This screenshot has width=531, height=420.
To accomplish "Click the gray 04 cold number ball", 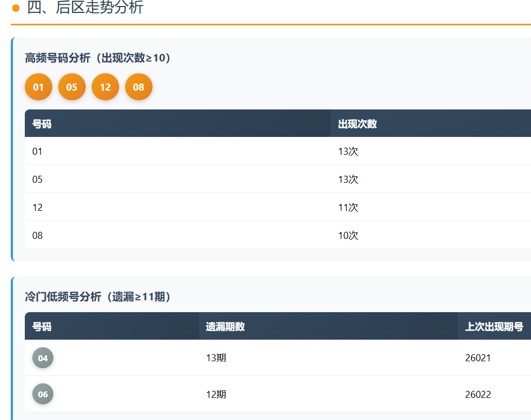I will pyautogui.click(x=43, y=358).
